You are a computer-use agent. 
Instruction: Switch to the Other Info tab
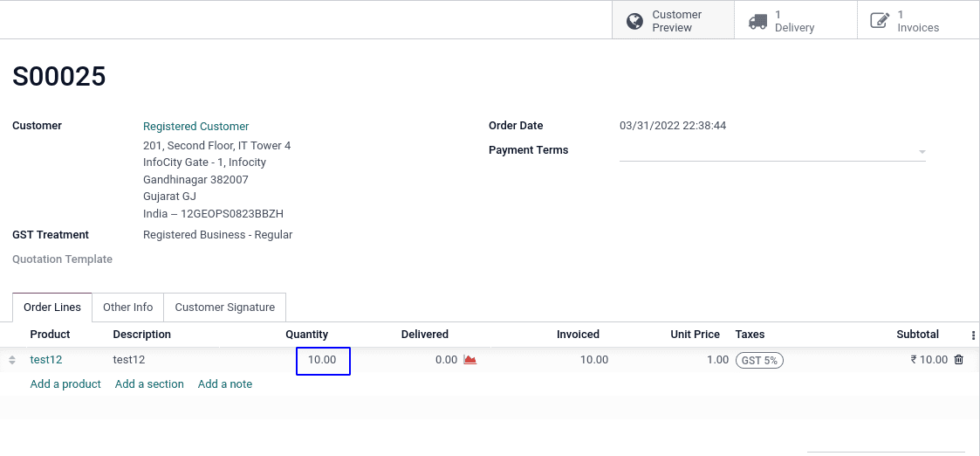click(127, 307)
